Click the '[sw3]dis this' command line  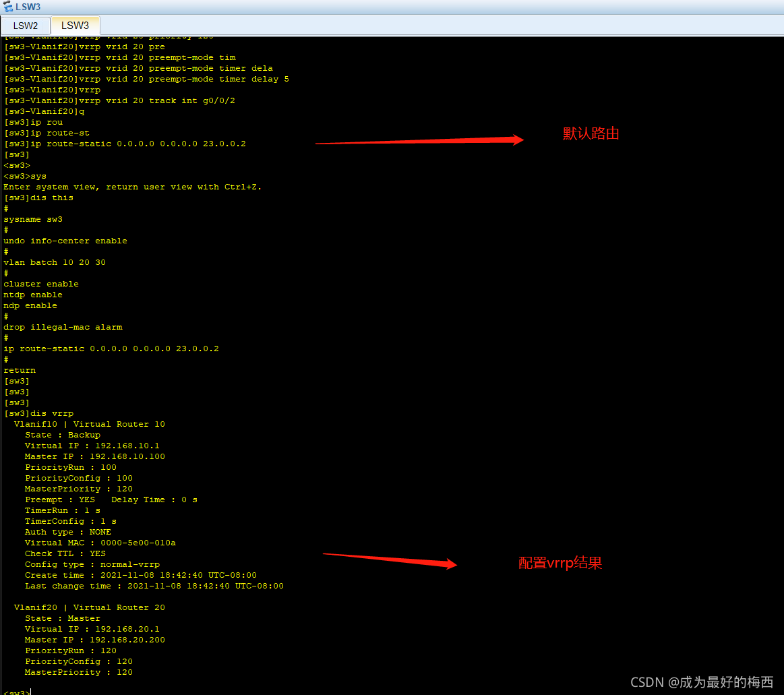(38, 198)
